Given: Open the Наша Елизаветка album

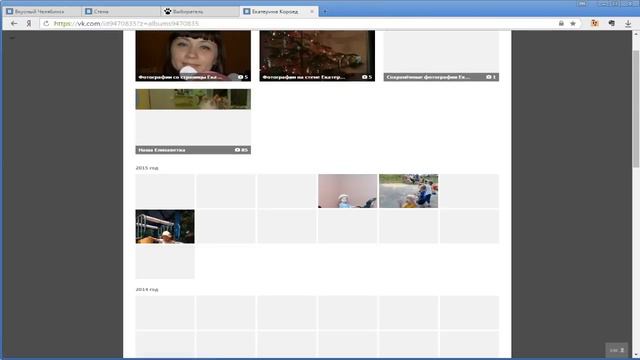Looking at the screenshot, I should (x=193, y=121).
